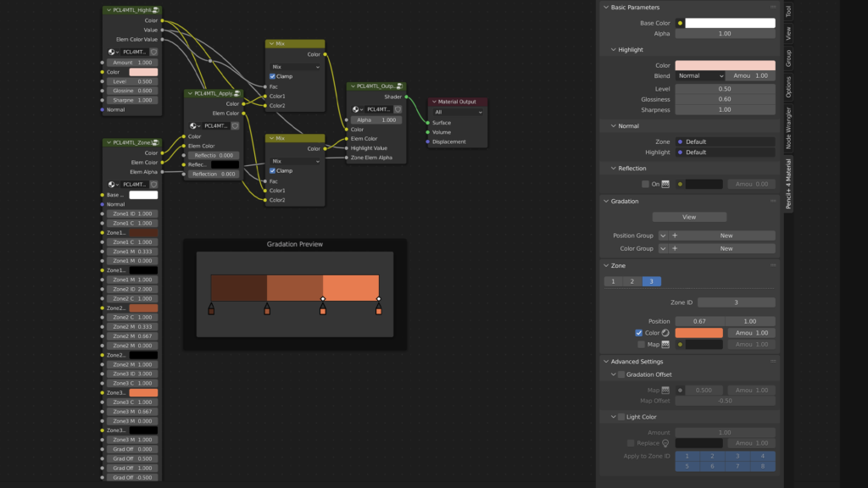Click the Gradation Offset map texture icon
Viewport: 868px width, 488px height.
click(x=665, y=391)
